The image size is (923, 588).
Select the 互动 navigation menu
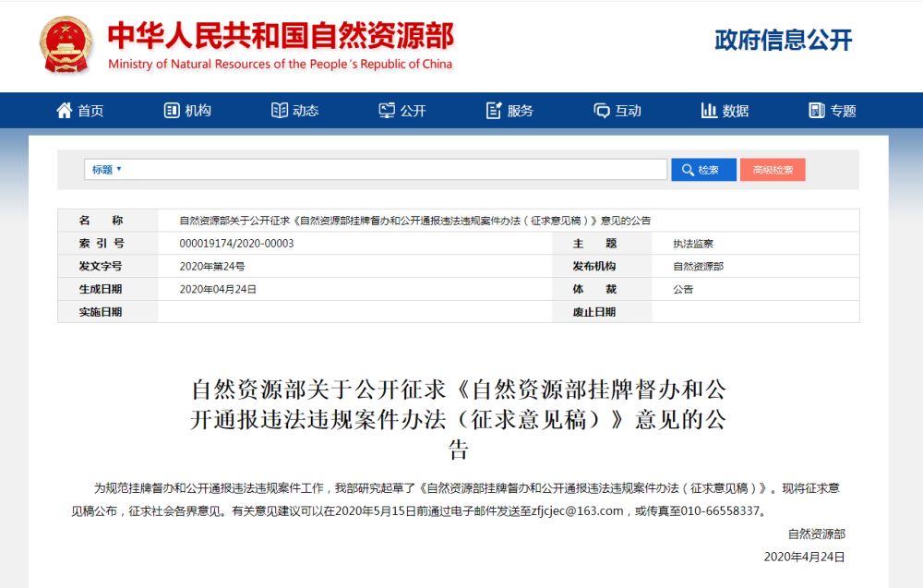pyautogui.click(x=629, y=111)
